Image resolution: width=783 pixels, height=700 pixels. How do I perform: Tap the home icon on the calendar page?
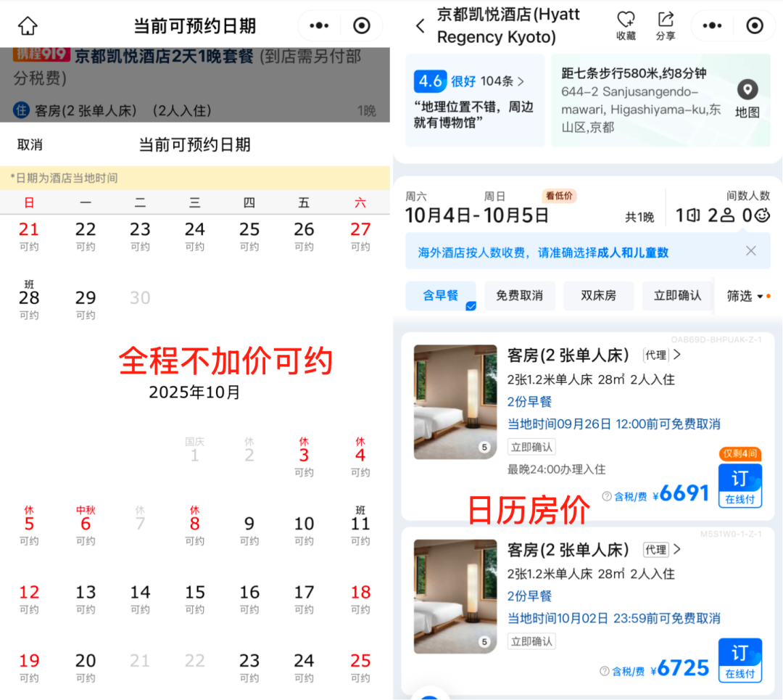28,25
